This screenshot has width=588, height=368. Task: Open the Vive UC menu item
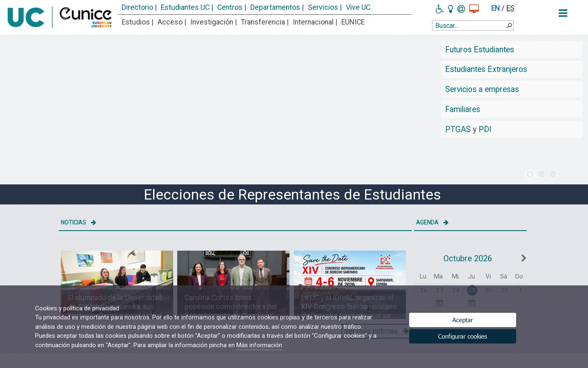point(358,7)
